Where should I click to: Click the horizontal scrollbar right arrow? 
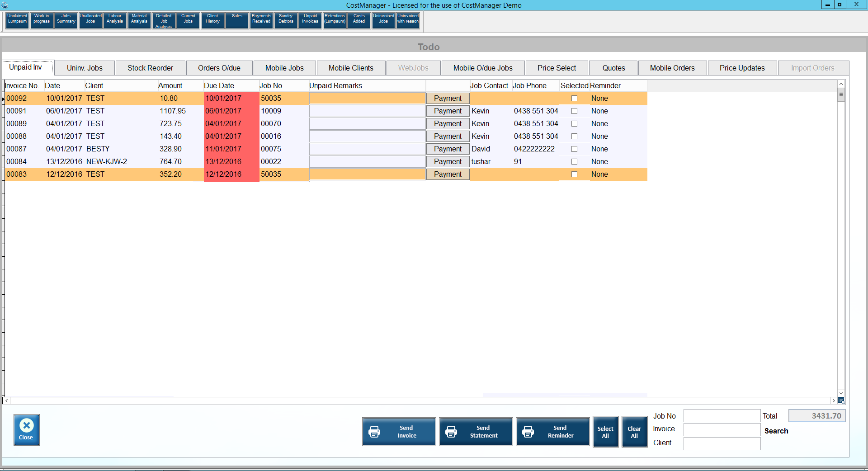pyautogui.click(x=834, y=401)
